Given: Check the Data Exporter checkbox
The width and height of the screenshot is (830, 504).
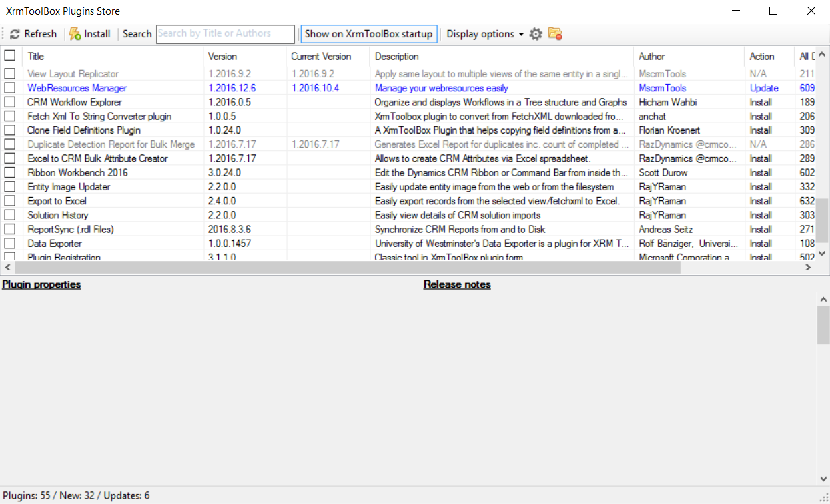Looking at the screenshot, I should tap(10, 244).
